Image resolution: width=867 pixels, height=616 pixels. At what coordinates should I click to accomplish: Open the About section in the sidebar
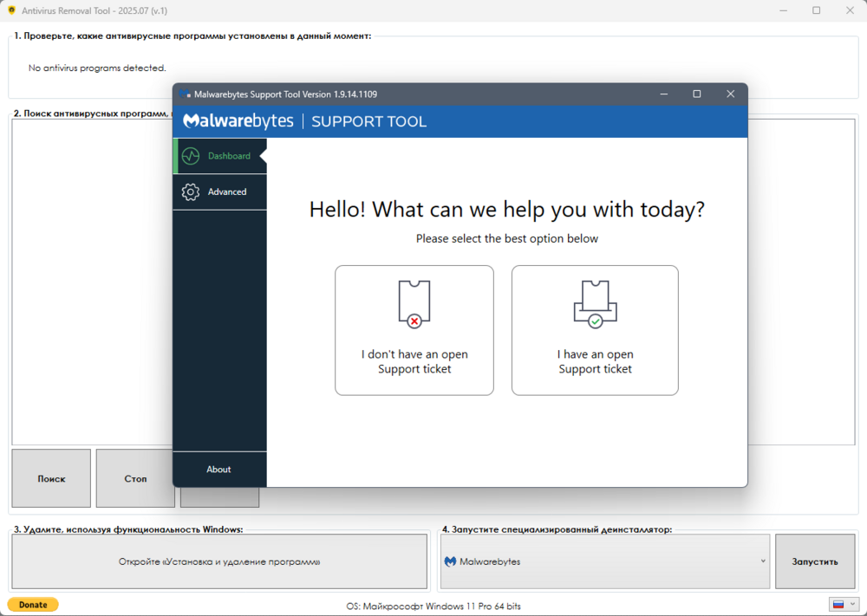tap(218, 470)
